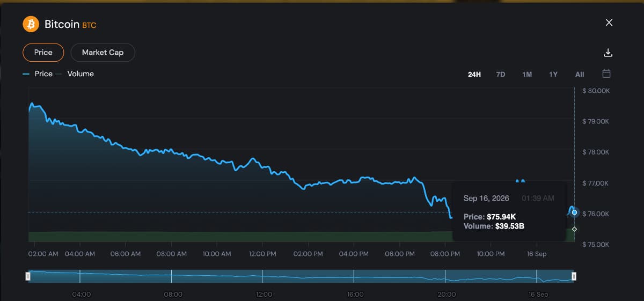Click the BTC ticker label

[x=89, y=25]
